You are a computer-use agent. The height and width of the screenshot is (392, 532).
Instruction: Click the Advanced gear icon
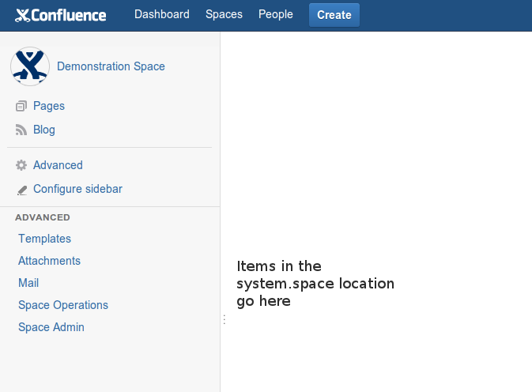click(21, 165)
